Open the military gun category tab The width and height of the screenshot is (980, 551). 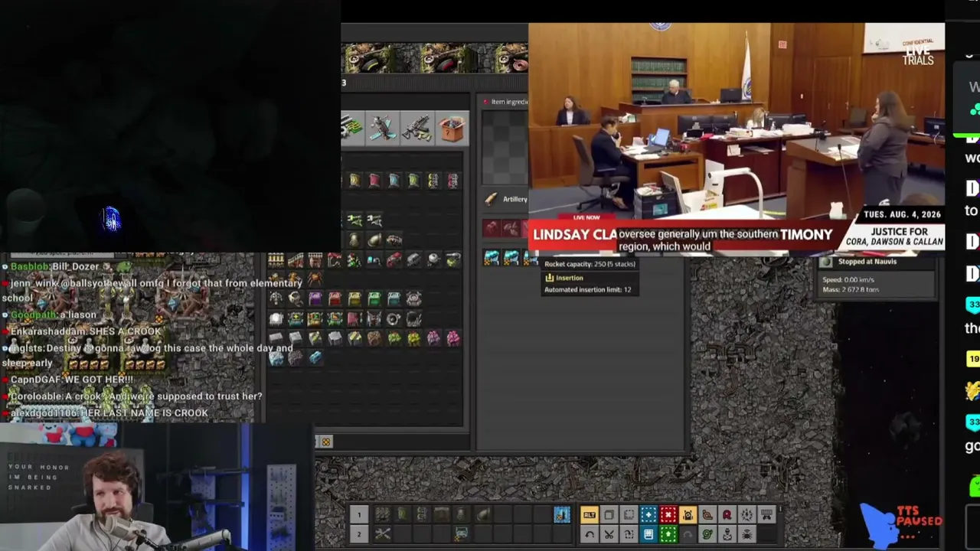coord(417,128)
